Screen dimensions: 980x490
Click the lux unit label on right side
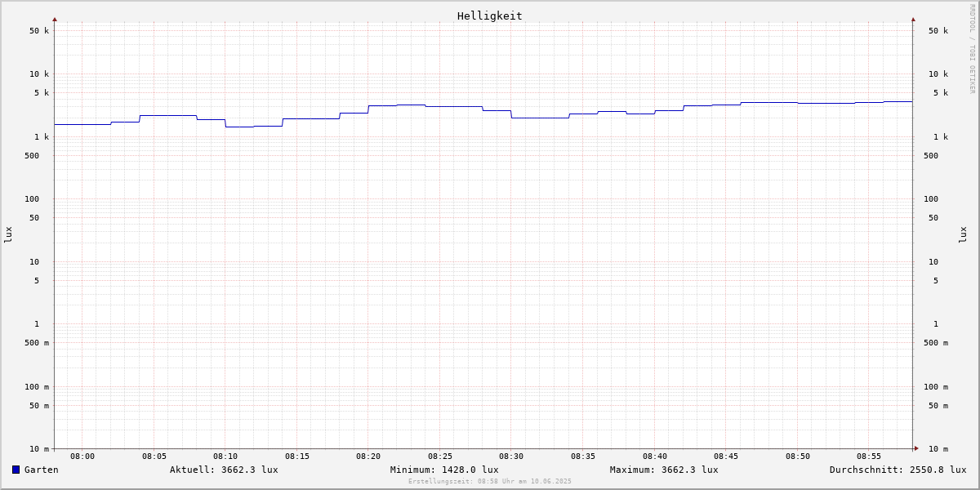963,235
